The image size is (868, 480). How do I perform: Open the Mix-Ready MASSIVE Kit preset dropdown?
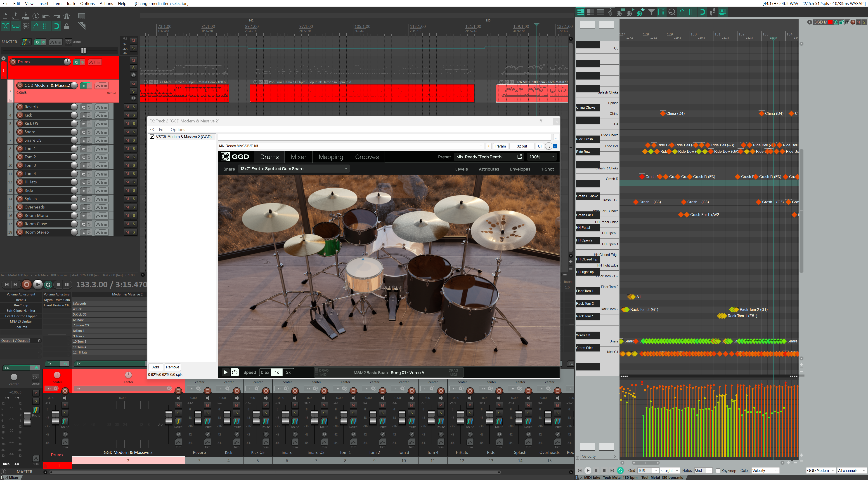351,146
